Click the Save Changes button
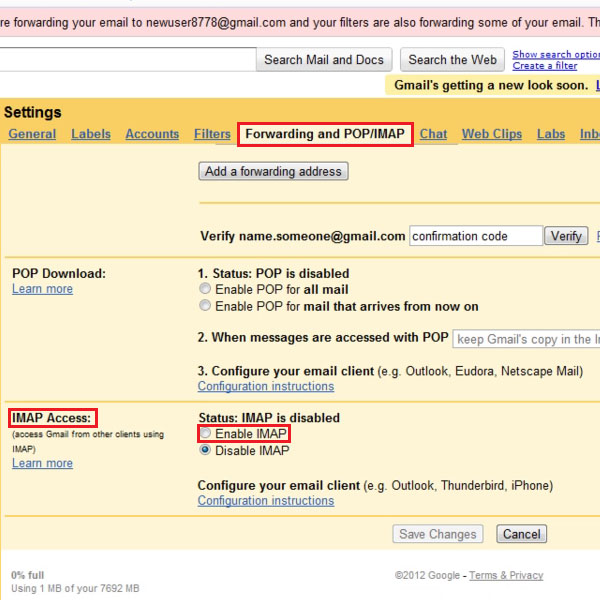This screenshot has width=600, height=600. click(x=438, y=534)
